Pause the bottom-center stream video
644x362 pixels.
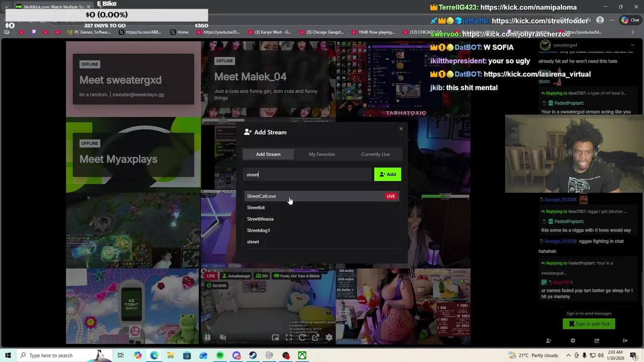pos(207,337)
